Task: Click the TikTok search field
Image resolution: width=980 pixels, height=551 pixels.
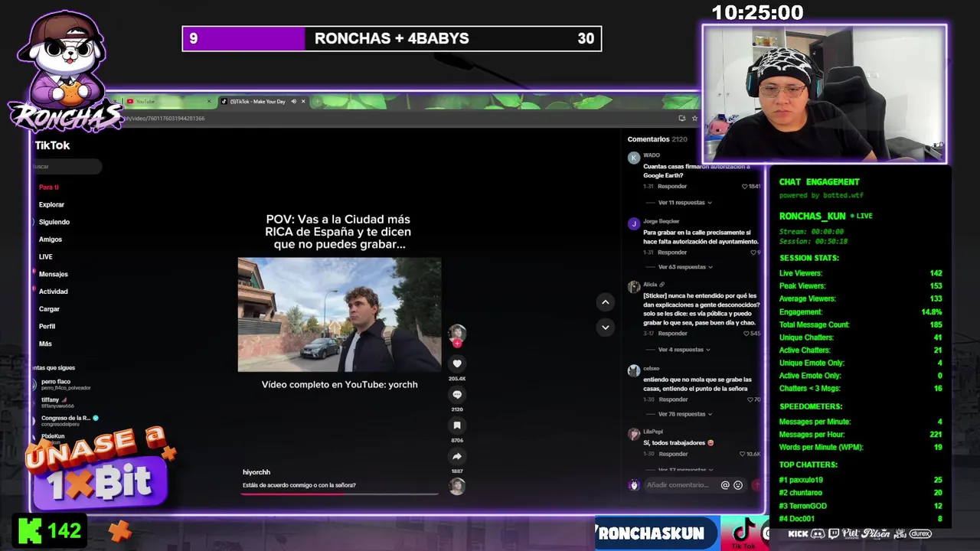Action: point(67,166)
